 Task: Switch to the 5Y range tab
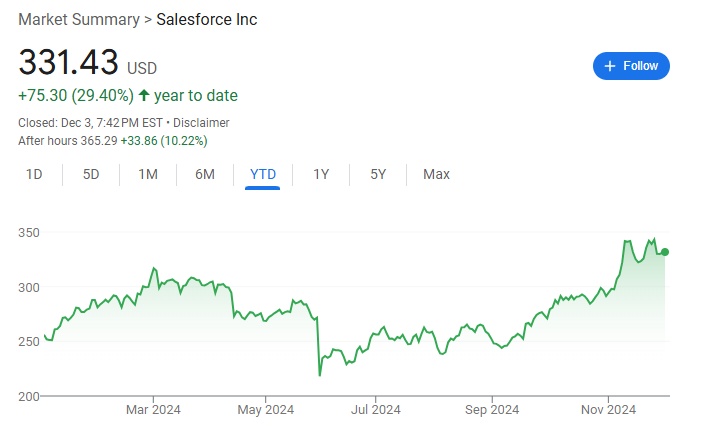pos(378,174)
